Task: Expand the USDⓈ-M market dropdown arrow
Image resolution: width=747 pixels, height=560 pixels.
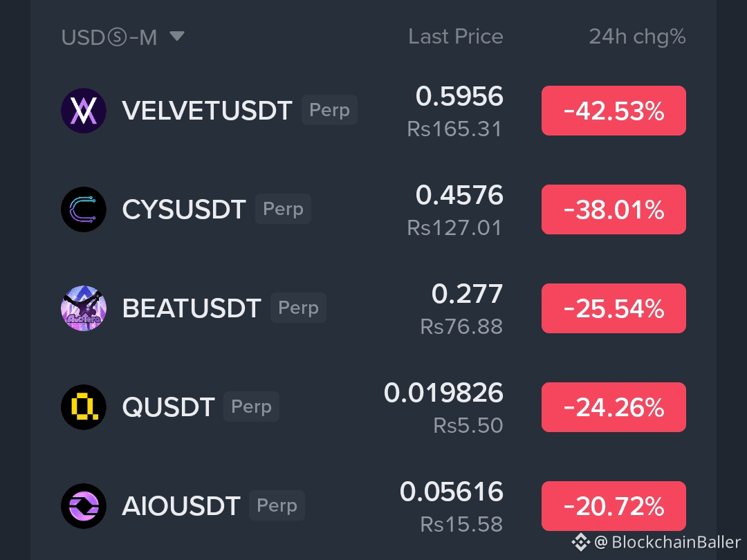Action: pyautogui.click(x=177, y=36)
